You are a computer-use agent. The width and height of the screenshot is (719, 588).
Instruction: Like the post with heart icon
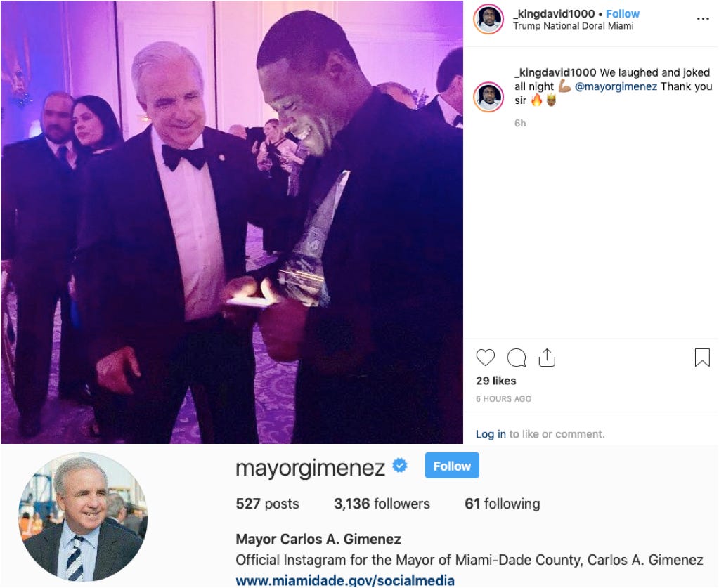click(485, 358)
